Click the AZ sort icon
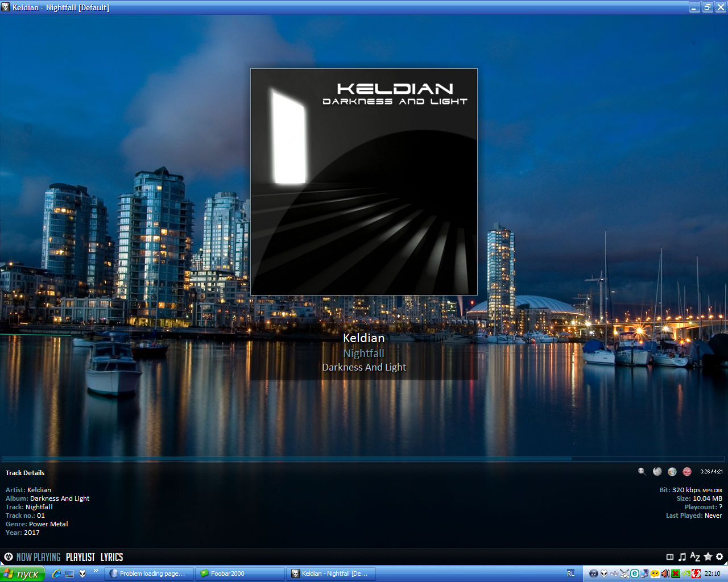Image resolution: width=728 pixels, height=582 pixels. (694, 557)
